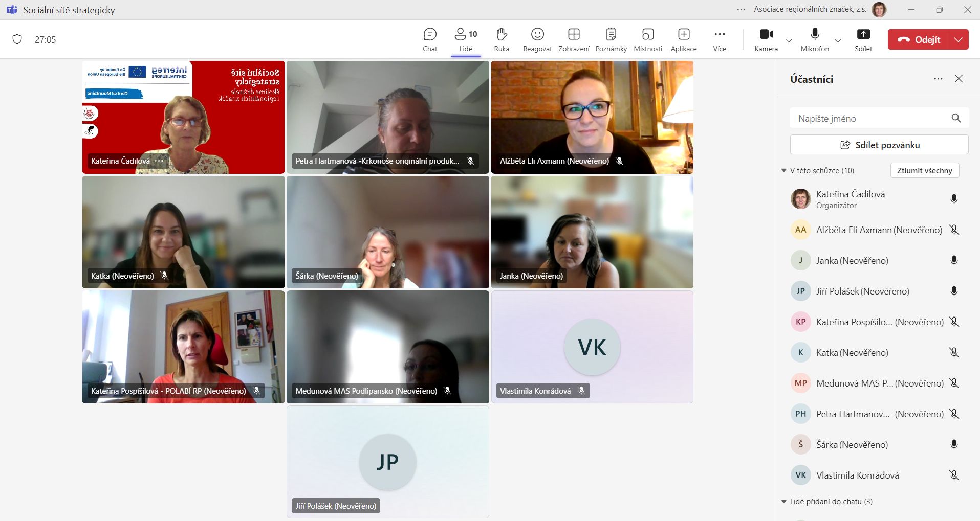The image size is (980, 521).
Task: Open Teams title bar more options
Action: tap(741, 9)
